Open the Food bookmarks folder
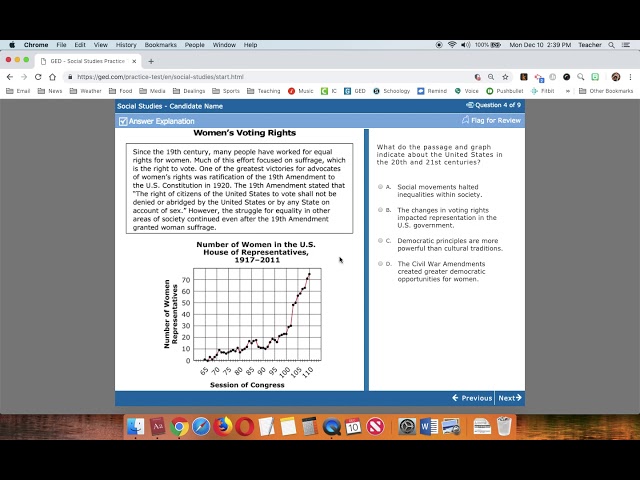Screen dimensions: 640x480 click(120, 91)
